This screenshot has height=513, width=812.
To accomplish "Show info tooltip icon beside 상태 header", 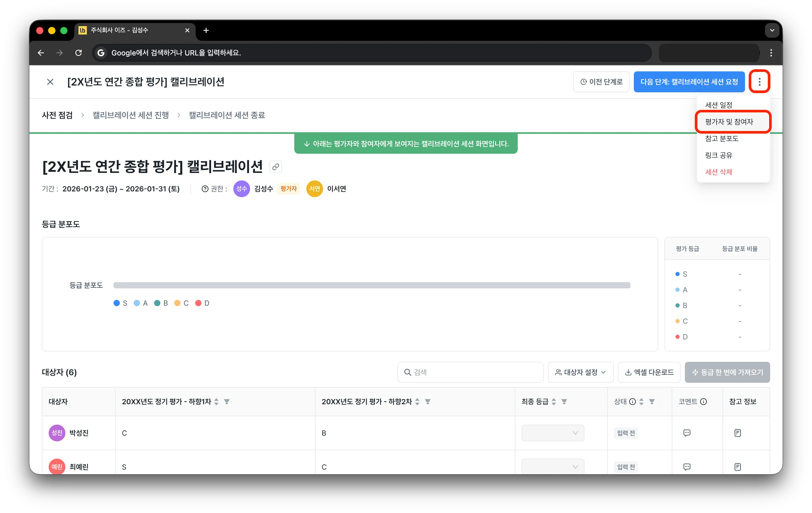I will point(633,401).
